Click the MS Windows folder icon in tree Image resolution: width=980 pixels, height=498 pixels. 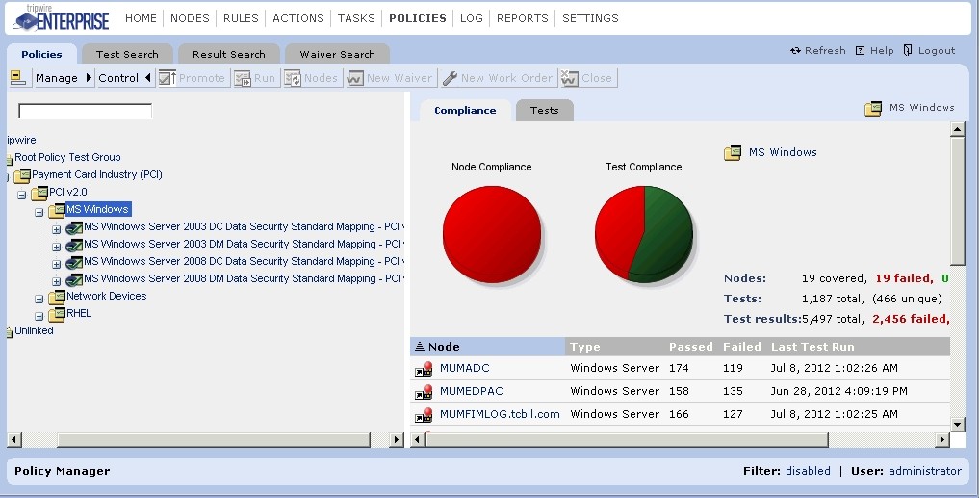point(57,211)
